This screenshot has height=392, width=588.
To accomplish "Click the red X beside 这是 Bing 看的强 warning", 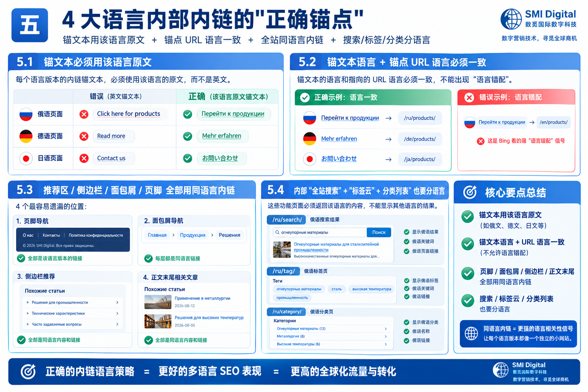I will click(480, 141).
